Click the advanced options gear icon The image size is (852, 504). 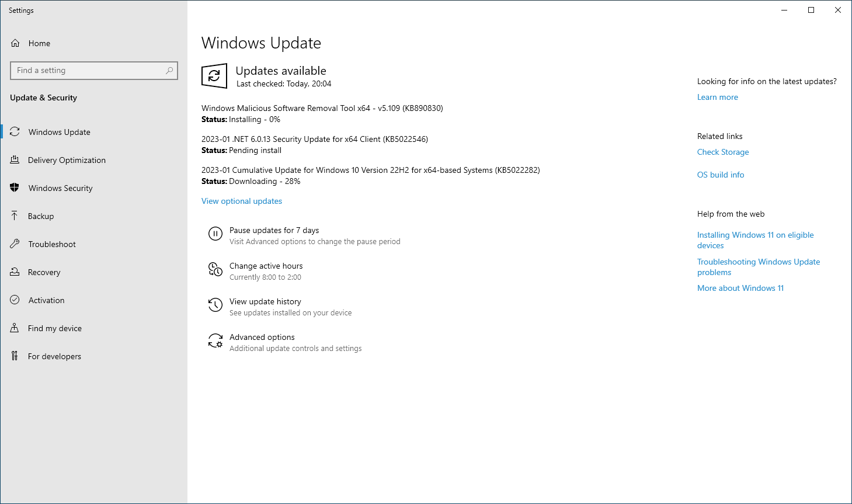(x=215, y=340)
